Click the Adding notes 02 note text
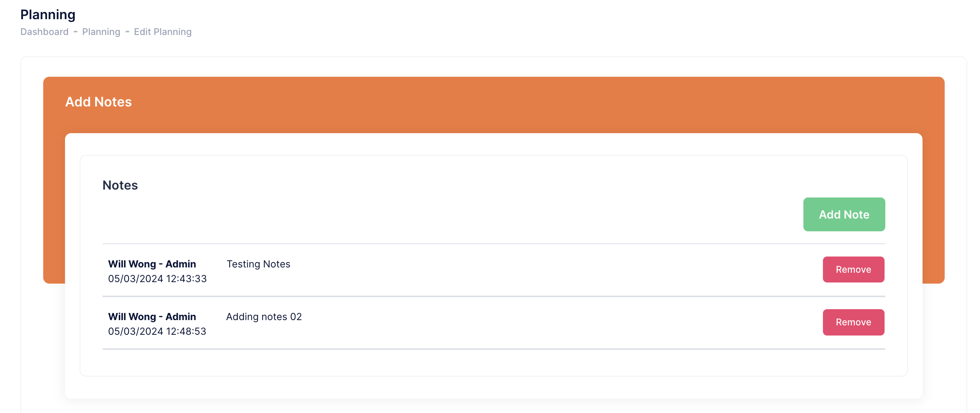Screen dimensions: 980x413 pyautogui.click(x=264, y=316)
